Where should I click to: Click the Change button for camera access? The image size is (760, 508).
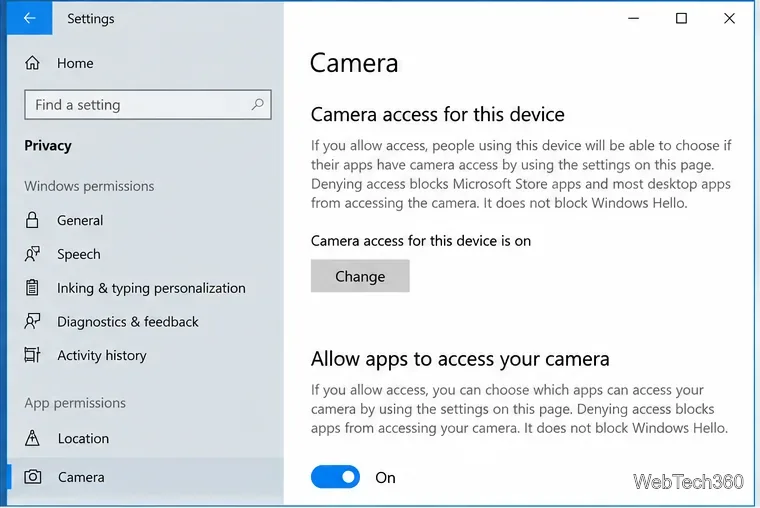coord(360,276)
